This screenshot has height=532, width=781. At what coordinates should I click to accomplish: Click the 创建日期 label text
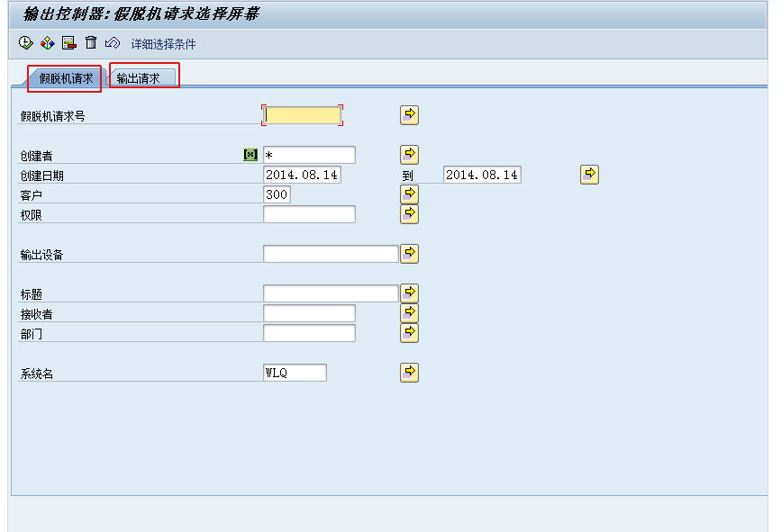[x=41, y=176]
